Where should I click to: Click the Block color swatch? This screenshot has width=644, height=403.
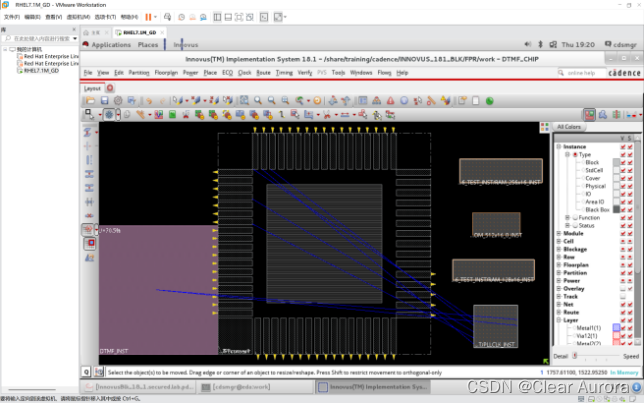click(x=616, y=162)
